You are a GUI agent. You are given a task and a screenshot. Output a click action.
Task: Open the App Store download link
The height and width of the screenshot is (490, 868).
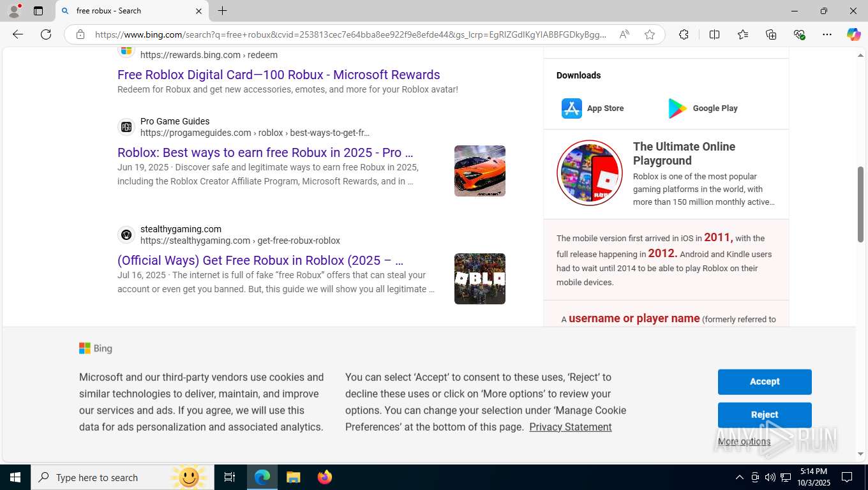[x=593, y=108]
